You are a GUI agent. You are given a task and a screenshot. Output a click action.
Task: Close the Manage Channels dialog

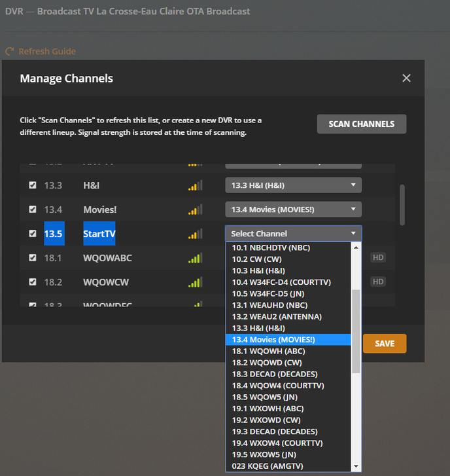click(406, 78)
